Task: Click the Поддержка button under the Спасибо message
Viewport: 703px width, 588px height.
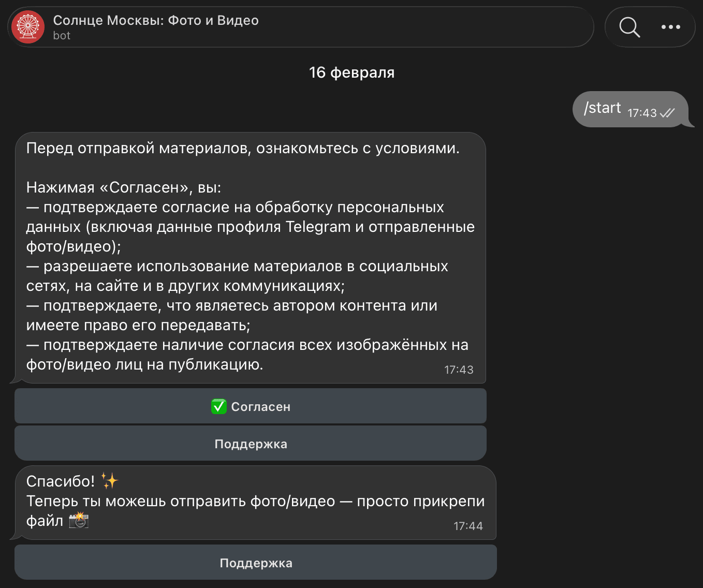Action: pos(256,563)
